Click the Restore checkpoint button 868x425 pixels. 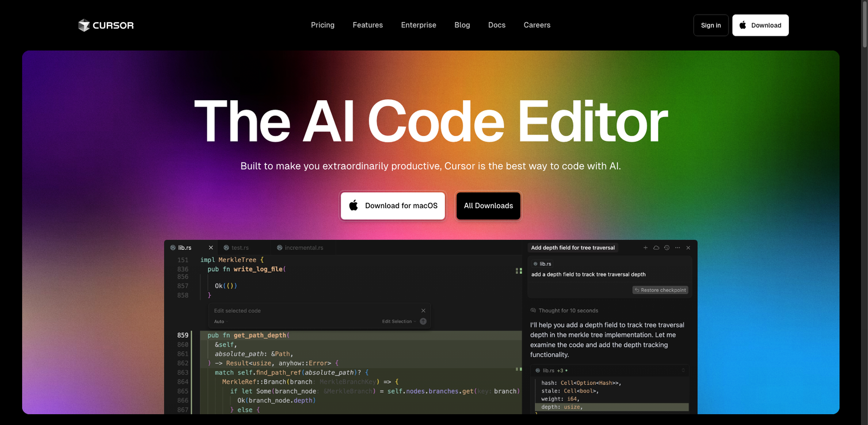point(660,290)
